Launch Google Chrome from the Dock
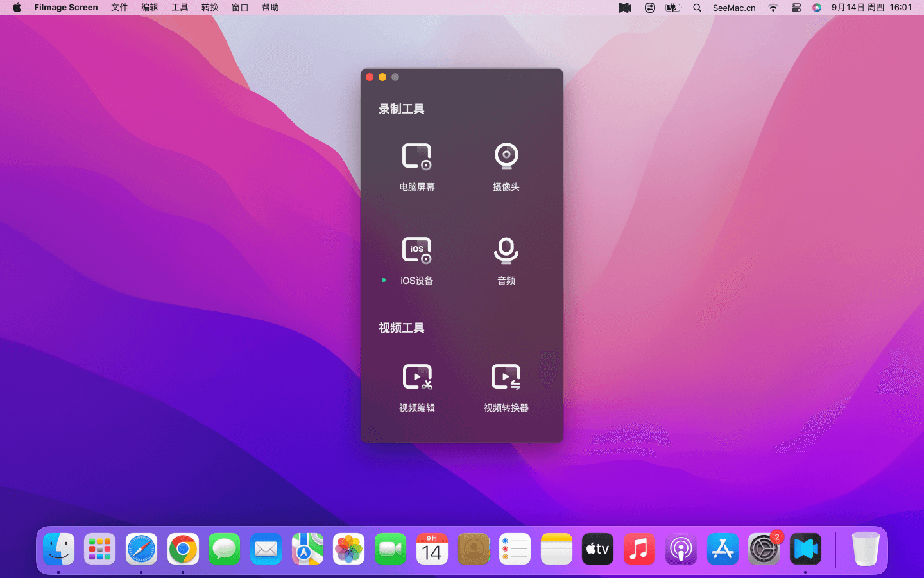Screen dimensions: 924x578 (x=183, y=550)
